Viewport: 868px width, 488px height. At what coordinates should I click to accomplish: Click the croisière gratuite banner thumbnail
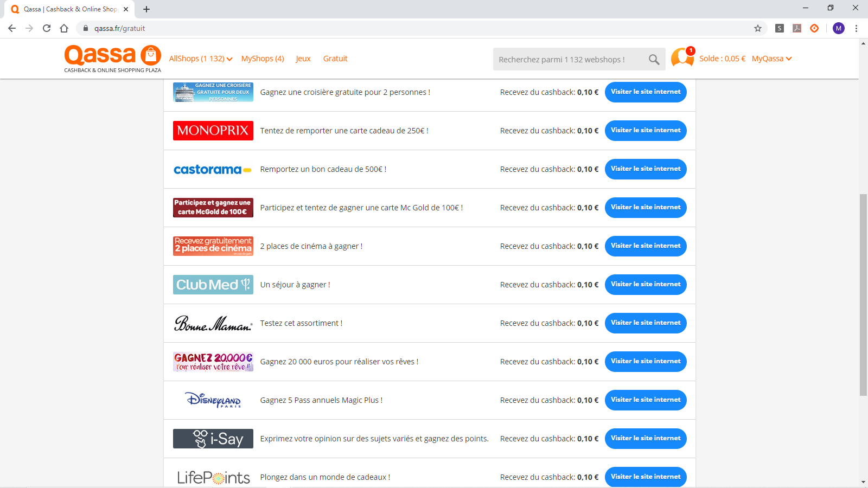tap(213, 92)
